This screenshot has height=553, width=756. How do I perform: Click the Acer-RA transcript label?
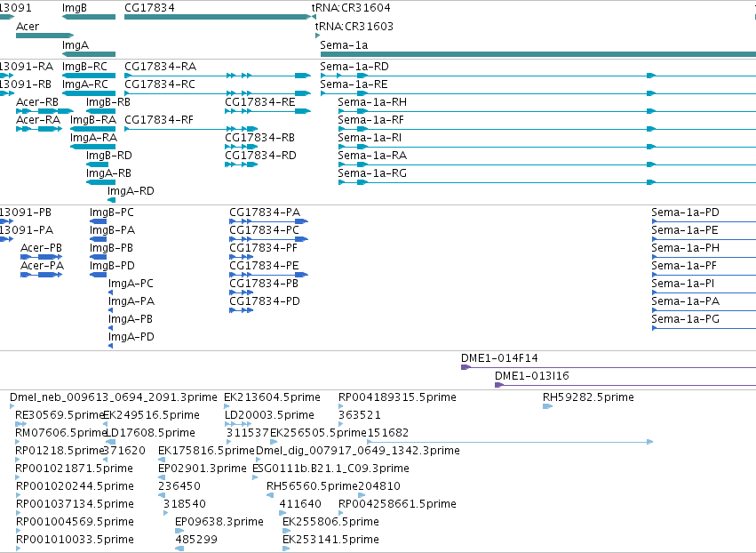coord(38,120)
